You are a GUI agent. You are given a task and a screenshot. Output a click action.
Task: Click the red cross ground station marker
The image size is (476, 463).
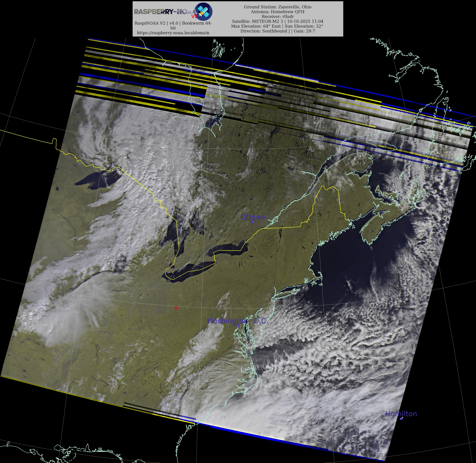click(x=176, y=308)
